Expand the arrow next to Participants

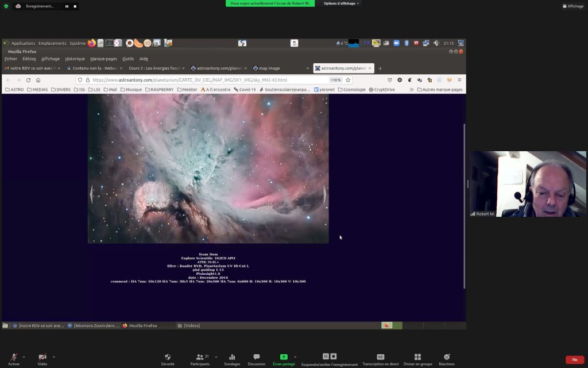click(216, 356)
